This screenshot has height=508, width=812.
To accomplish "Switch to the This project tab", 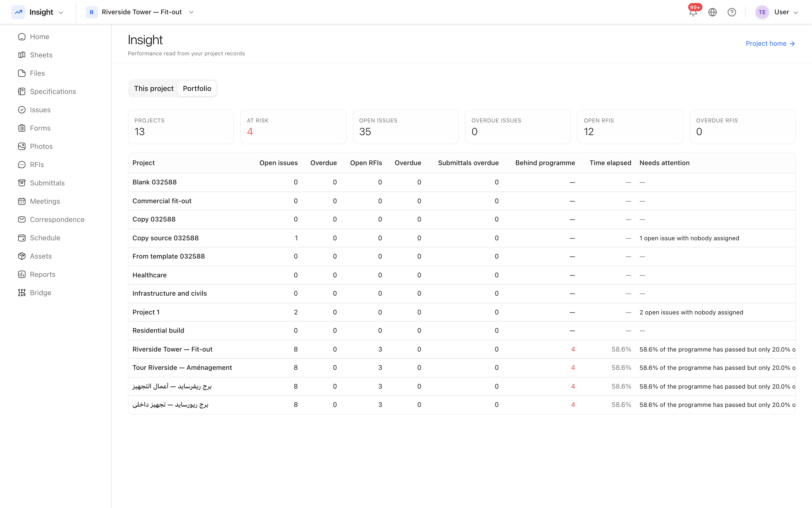I will 154,88.
